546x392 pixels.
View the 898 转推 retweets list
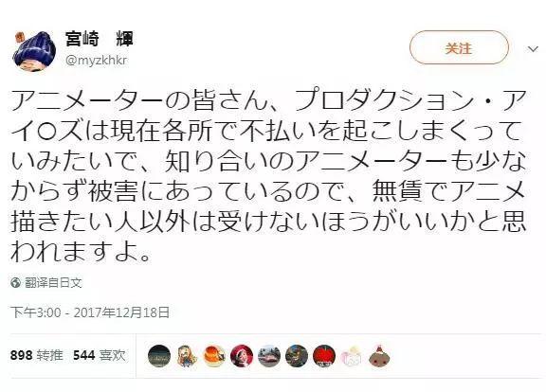pos(37,355)
